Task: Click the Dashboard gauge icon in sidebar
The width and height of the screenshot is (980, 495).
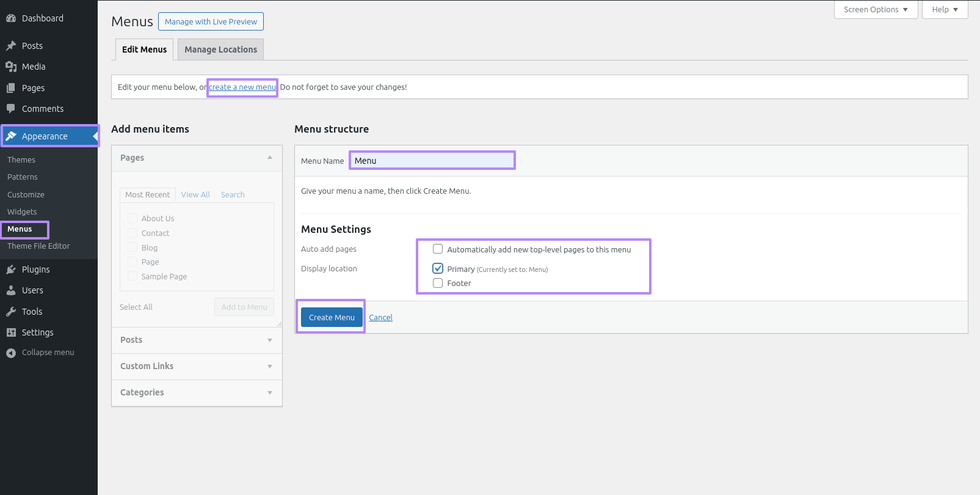Action: (11, 18)
